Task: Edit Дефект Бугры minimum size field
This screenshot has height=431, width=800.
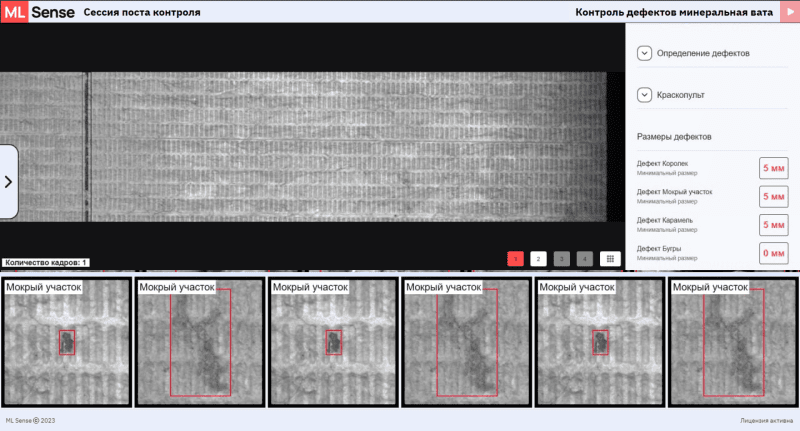Action: coord(773,252)
